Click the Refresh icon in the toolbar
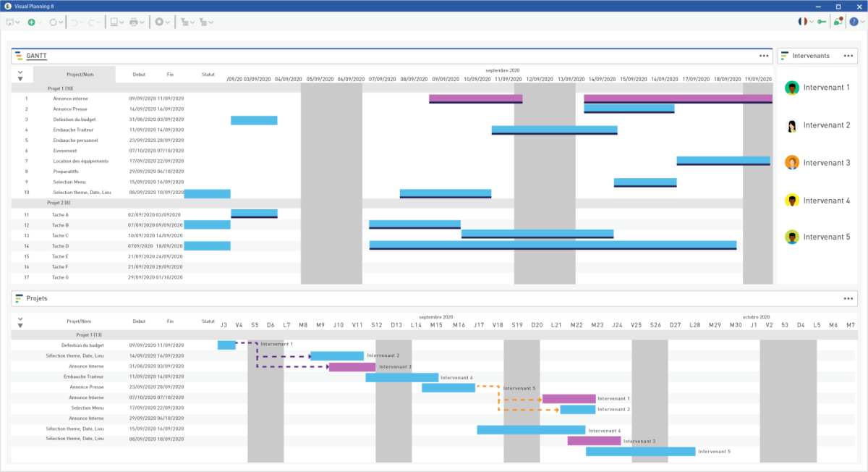The height and width of the screenshot is (472, 868). point(54,22)
